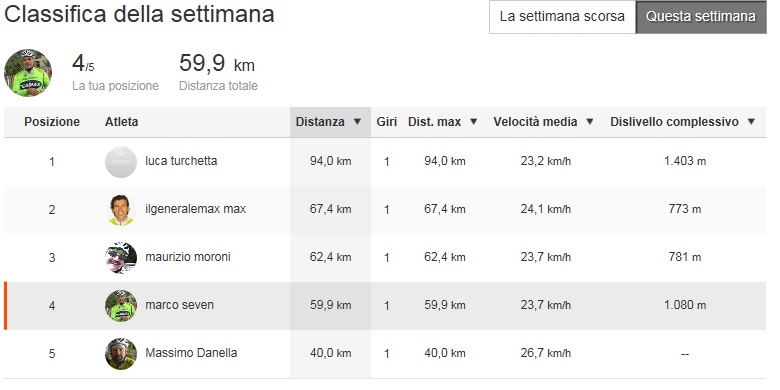Sort by Distanza column arrow

tap(357, 122)
